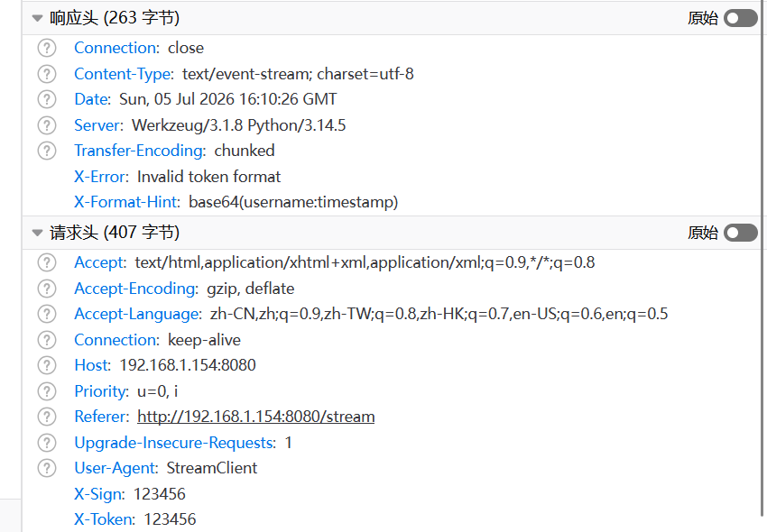Click help icon beside Upgrade-Insecure-Requests
Viewport: 767px width, 532px height.
point(47,443)
